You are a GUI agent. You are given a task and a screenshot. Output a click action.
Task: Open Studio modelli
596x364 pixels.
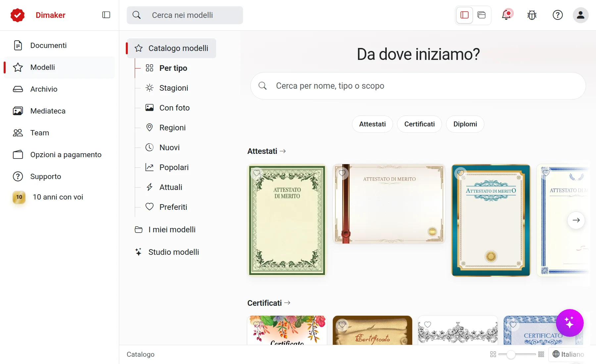pyautogui.click(x=167, y=252)
